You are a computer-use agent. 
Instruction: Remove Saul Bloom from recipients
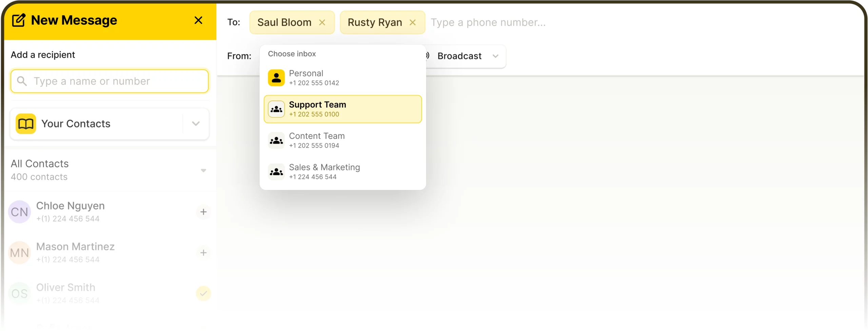(x=322, y=22)
